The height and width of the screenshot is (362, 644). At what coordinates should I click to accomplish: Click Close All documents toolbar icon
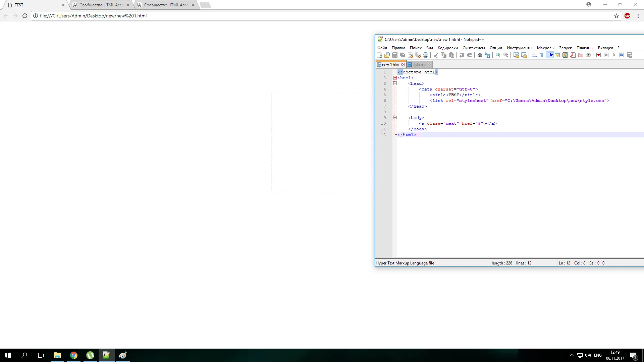click(418, 55)
